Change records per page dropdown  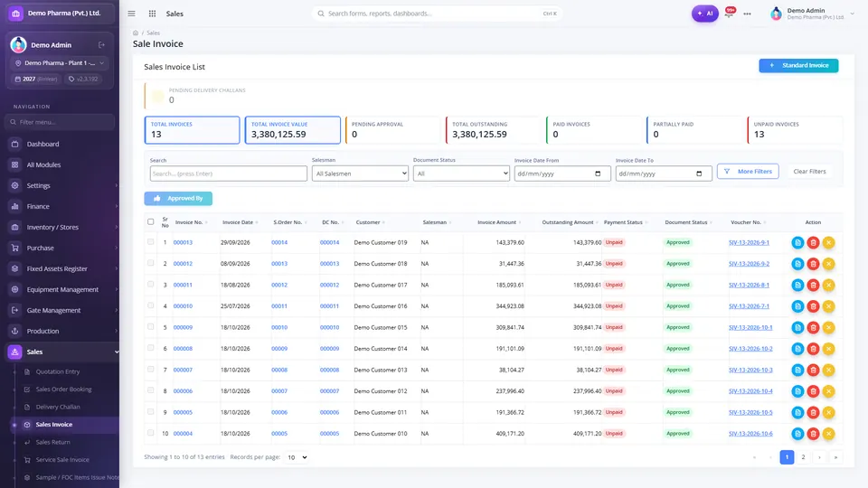pyautogui.click(x=297, y=457)
